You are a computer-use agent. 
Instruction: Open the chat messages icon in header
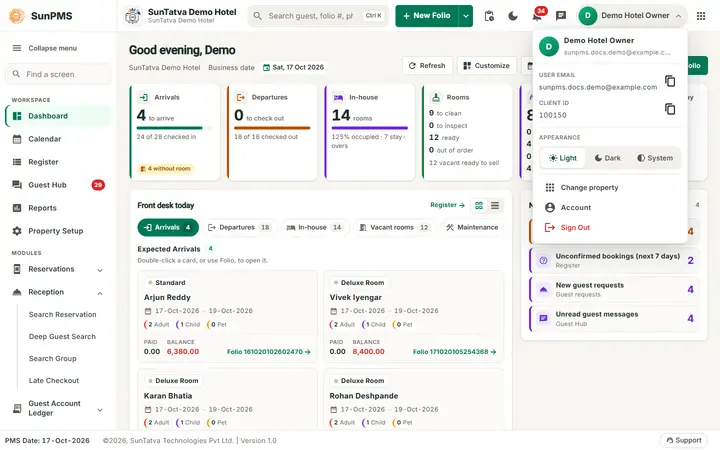point(561,16)
